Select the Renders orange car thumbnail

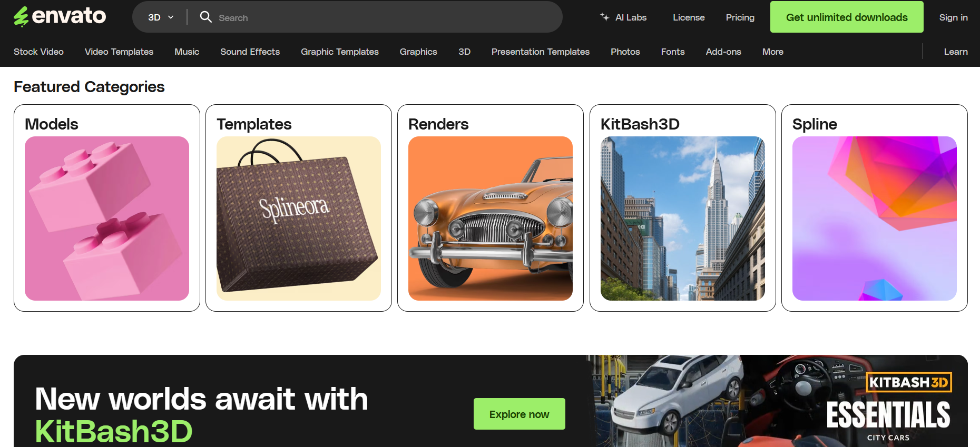click(491, 218)
